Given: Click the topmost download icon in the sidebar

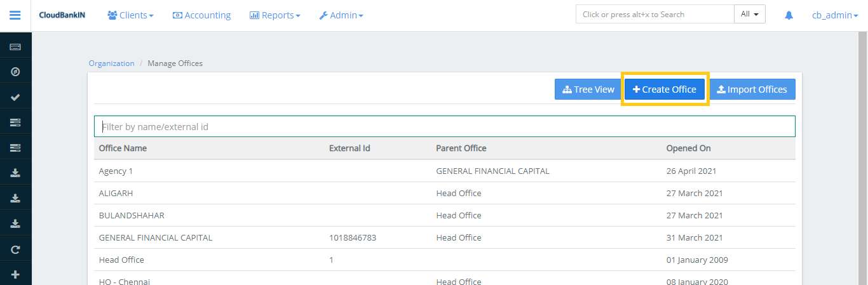Looking at the screenshot, I should pos(15,173).
